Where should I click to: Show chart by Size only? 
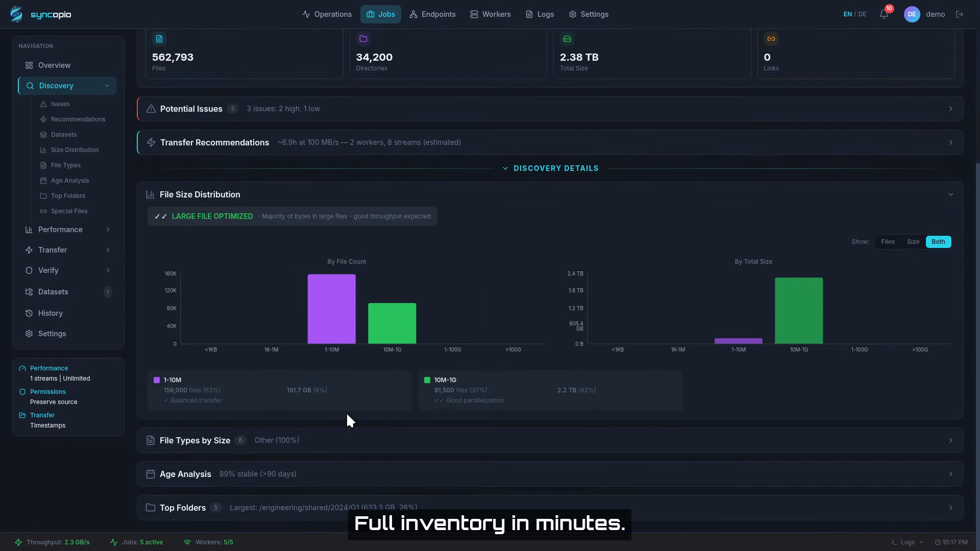(x=913, y=242)
